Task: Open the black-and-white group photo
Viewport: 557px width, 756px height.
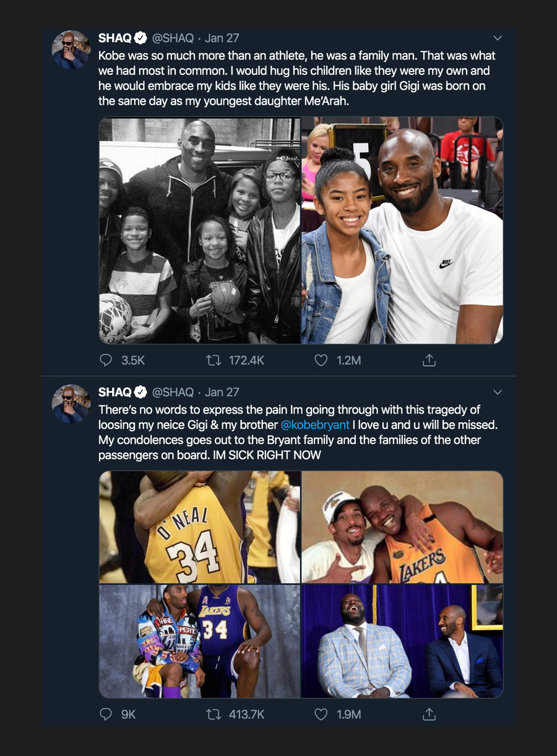Action: point(199,230)
